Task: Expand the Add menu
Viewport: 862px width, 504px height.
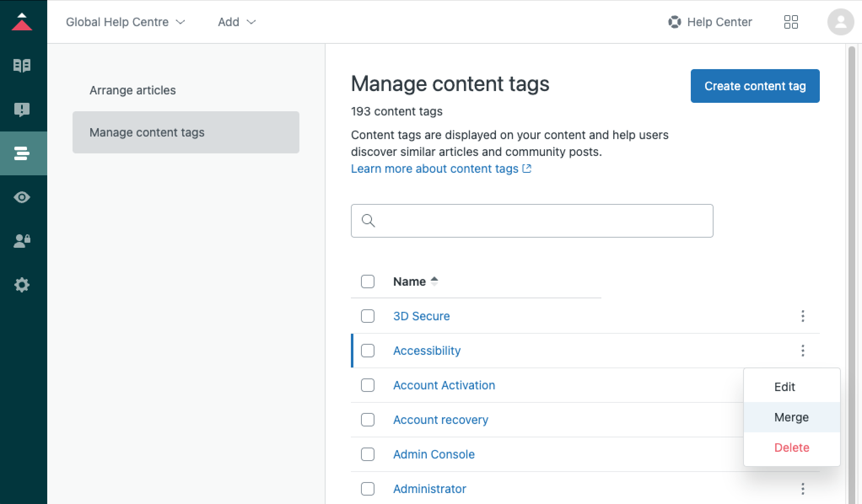Action: [237, 22]
